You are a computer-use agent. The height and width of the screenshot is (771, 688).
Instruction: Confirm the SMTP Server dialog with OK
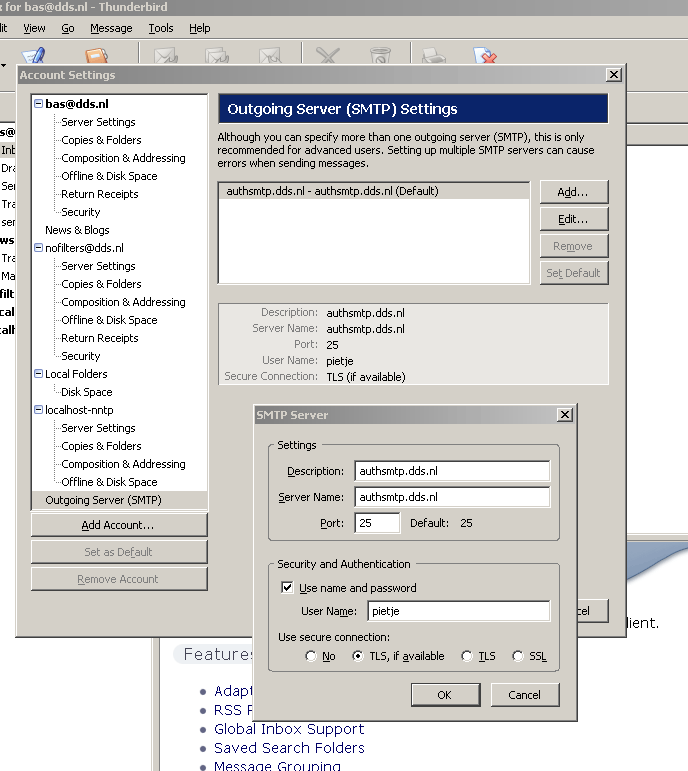click(446, 695)
